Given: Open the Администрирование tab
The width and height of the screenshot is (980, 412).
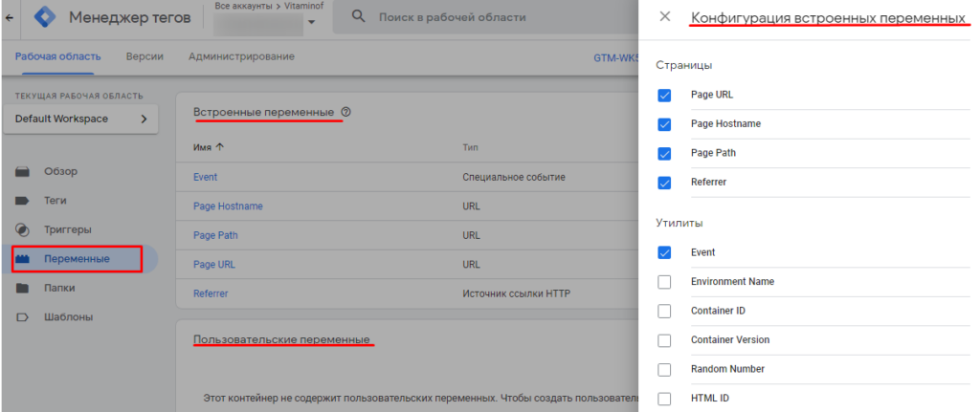Looking at the screenshot, I should (x=241, y=56).
